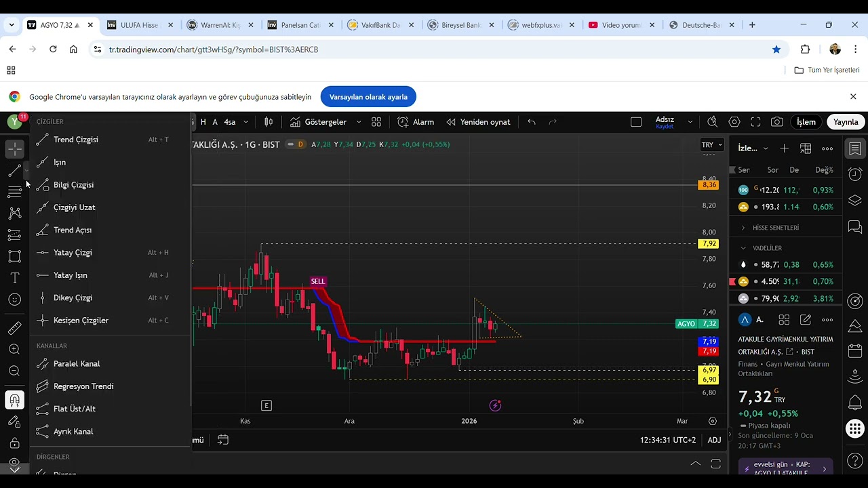Viewport: 868px width, 488px height.
Task: Open indicator templates grid icon
Action: tap(376, 122)
